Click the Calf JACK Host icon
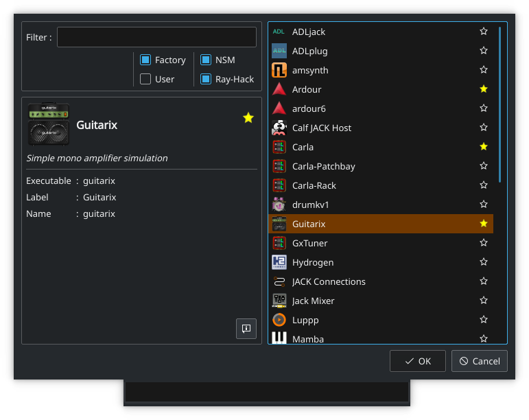The height and width of the screenshot is (420, 529). (279, 128)
